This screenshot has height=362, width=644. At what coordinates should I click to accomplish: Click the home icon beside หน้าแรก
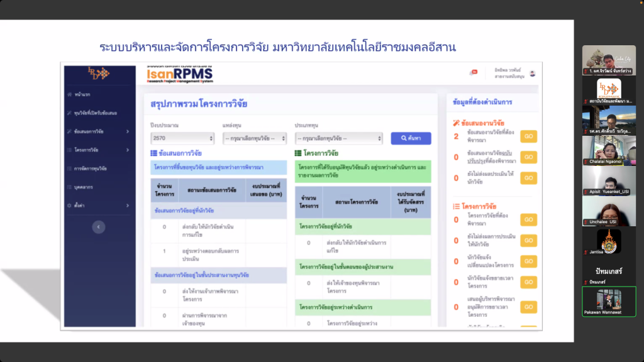(x=69, y=94)
